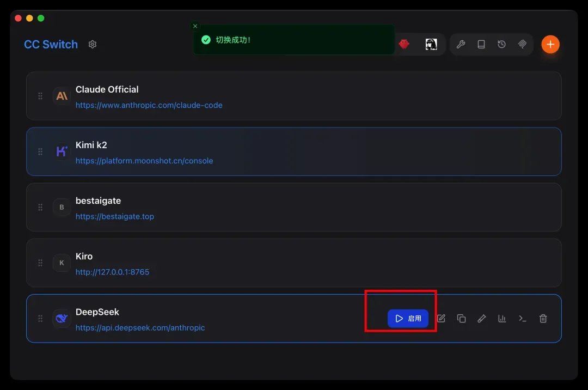The image size is (588, 390).
Task: Duplicate the DeepSeek provider
Action: (x=461, y=319)
